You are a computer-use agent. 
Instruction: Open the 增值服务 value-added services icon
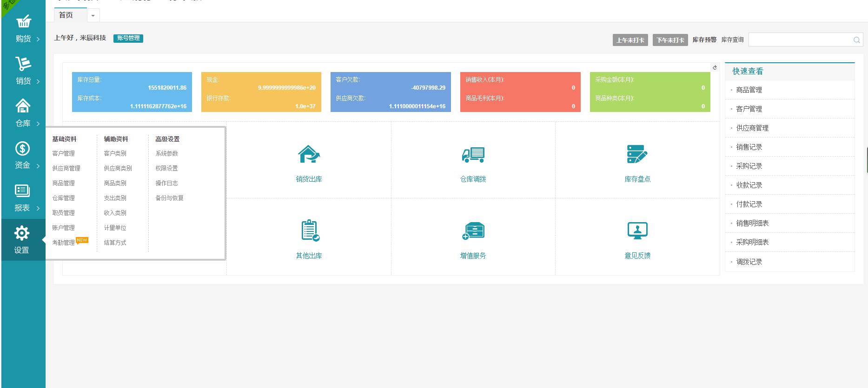(x=473, y=230)
